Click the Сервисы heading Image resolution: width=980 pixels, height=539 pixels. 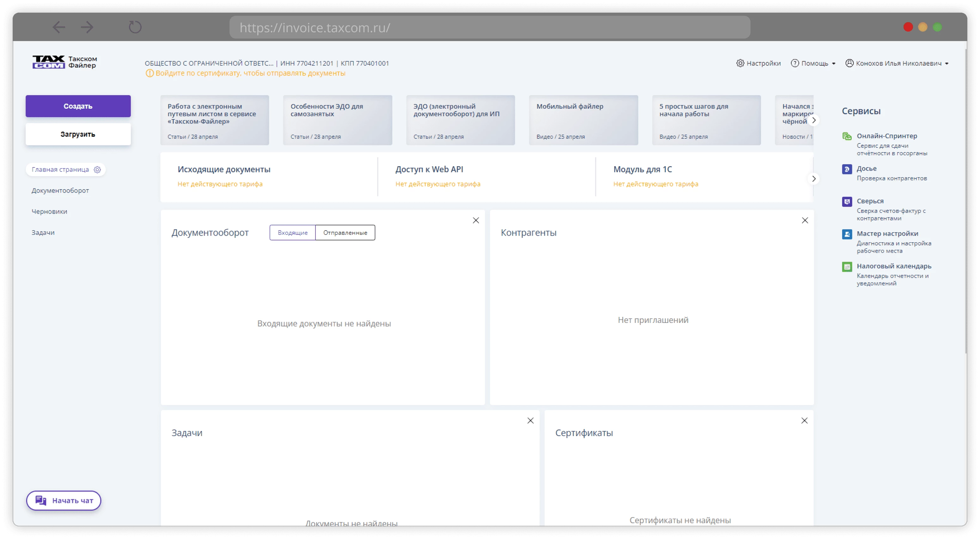point(861,111)
